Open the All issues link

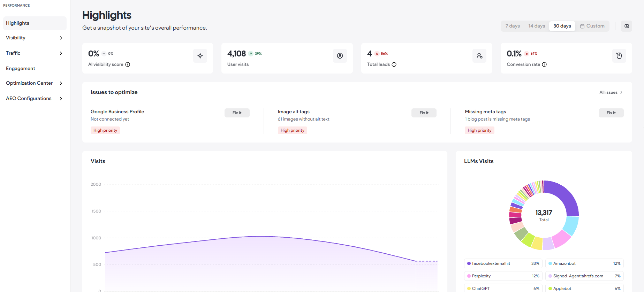611,92
